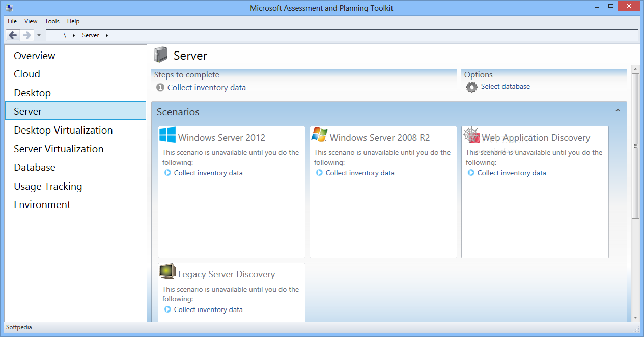The image size is (644, 337).
Task: Click the Server breadcrumb in address bar
Action: click(91, 35)
